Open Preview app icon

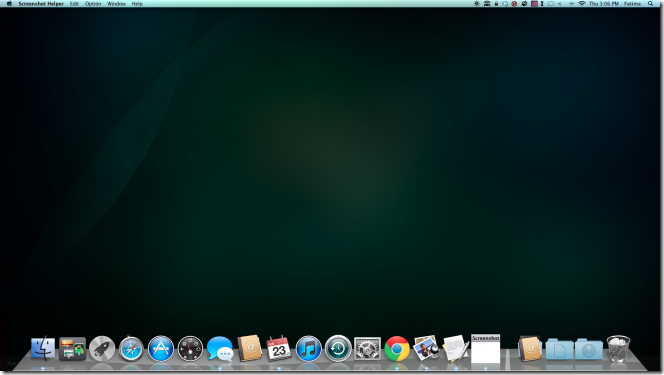click(426, 348)
